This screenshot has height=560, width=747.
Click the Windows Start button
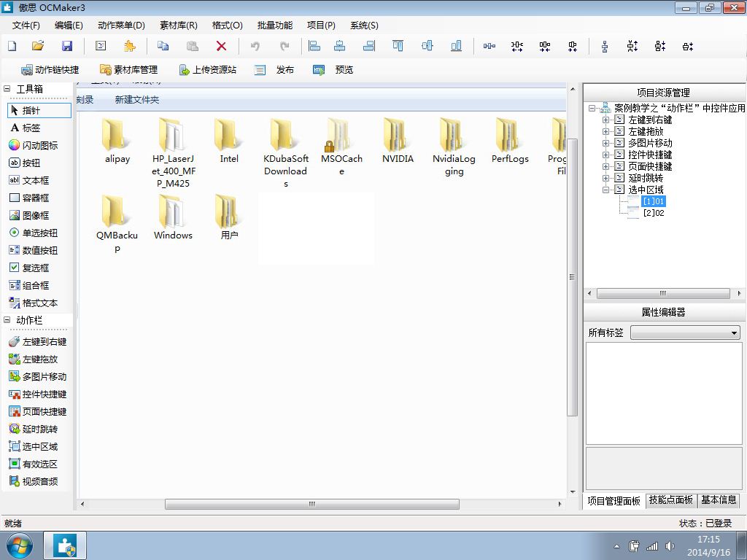19,545
